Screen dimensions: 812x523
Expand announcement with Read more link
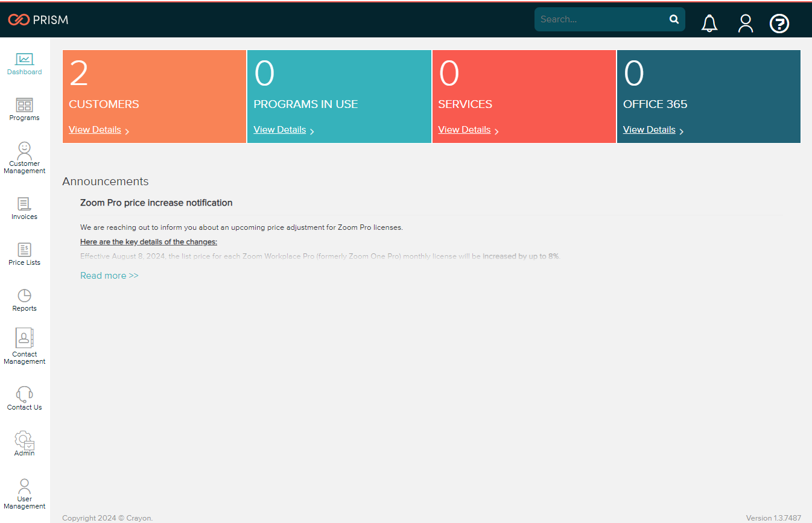[x=109, y=276]
